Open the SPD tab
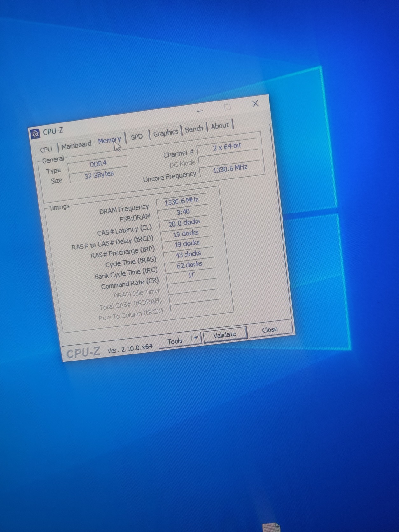This screenshot has width=399, height=532. coord(137,136)
